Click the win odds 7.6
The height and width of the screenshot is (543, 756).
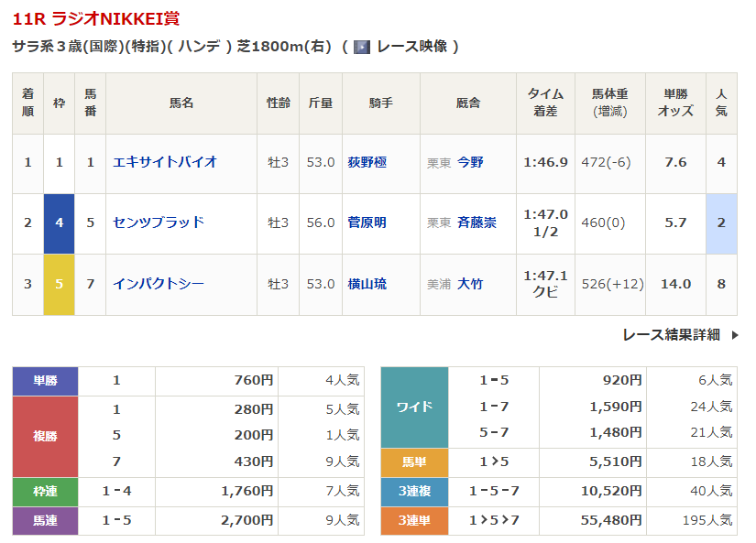675,162
